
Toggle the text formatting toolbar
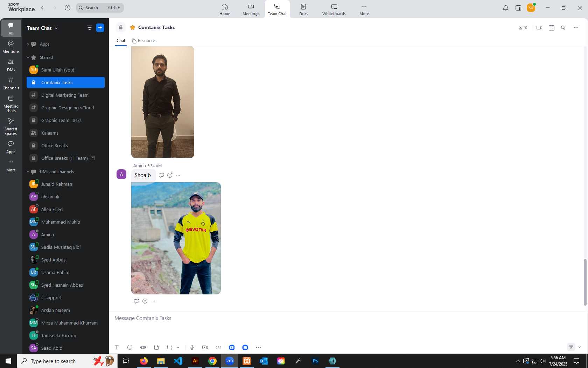[117, 347]
